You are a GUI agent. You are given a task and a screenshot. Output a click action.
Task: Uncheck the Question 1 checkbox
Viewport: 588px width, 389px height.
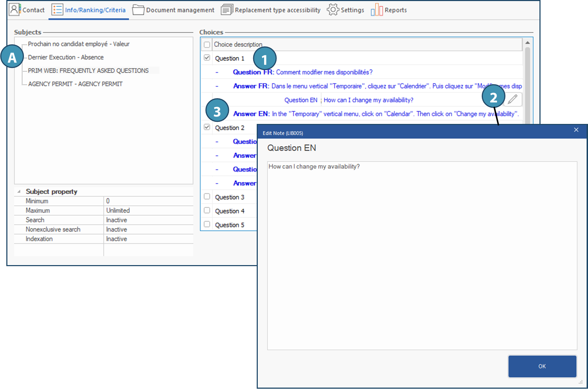pyautogui.click(x=207, y=58)
